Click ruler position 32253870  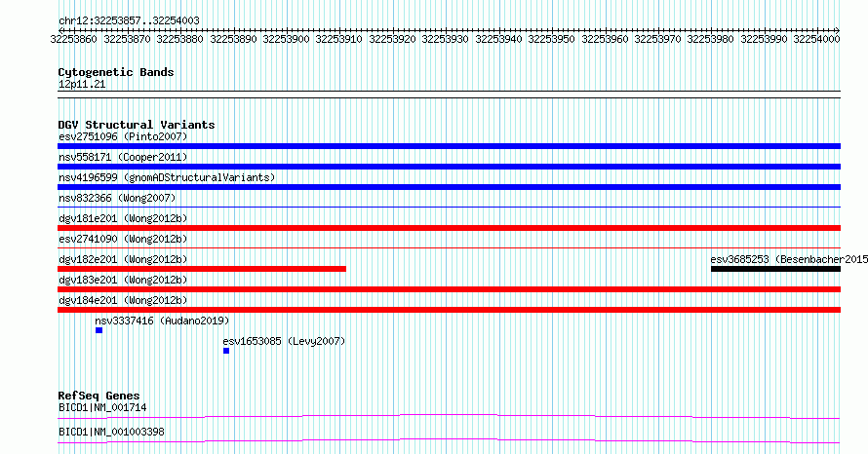127,39
